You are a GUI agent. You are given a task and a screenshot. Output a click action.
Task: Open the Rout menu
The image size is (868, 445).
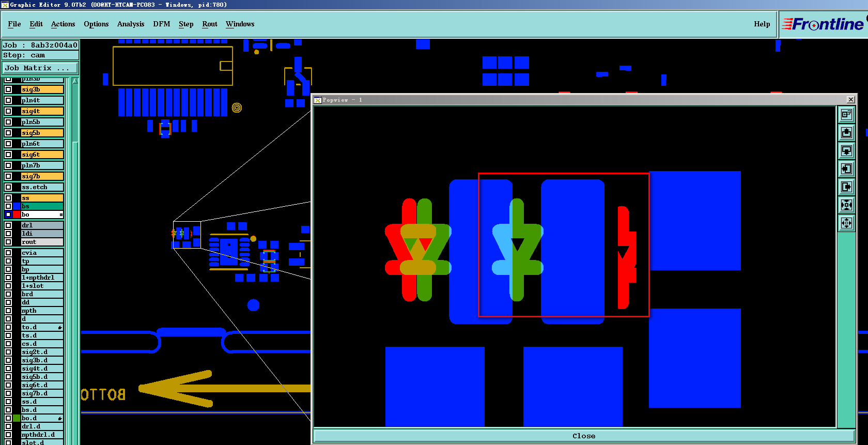pyautogui.click(x=210, y=24)
